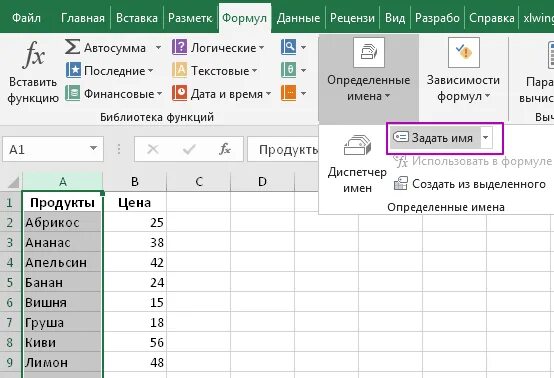Screen dimensions: 554x378
Task: Switch to the Вставка tab
Action: pyautogui.click(x=137, y=18)
